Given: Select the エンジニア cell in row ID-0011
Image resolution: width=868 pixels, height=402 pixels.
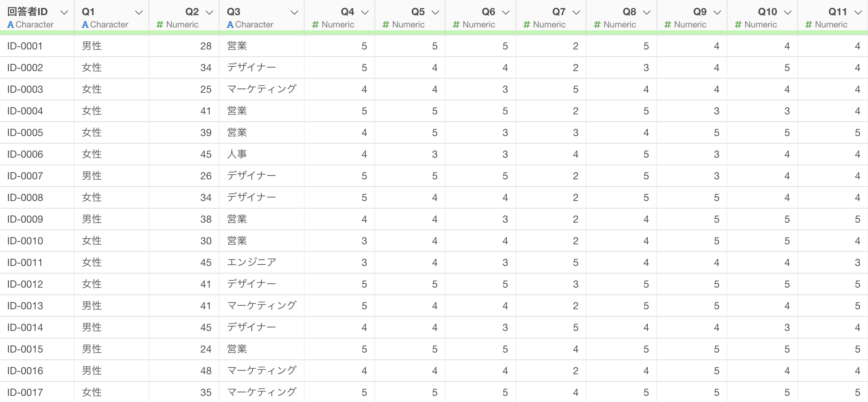Looking at the screenshot, I should click(x=252, y=262).
